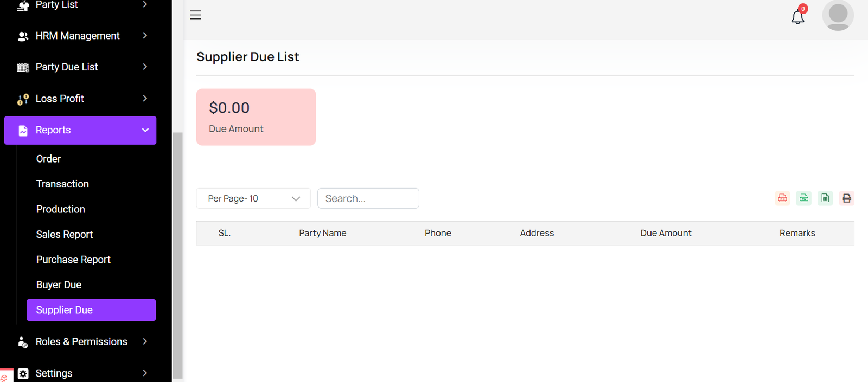The width and height of the screenshot is (868, 382).
Task: Open the notifications bell
Action: pyautogui.click(x=797, y=17)
